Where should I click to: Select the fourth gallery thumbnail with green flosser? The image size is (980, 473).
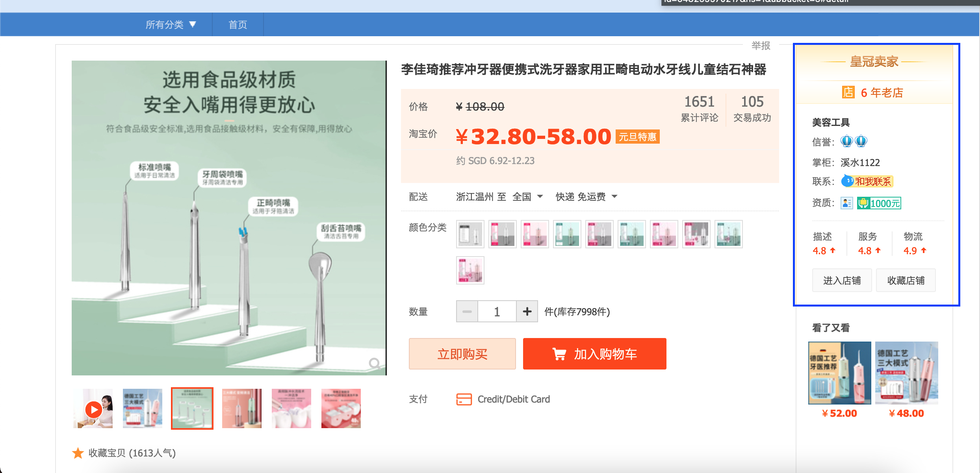click(x=242, y=408)
